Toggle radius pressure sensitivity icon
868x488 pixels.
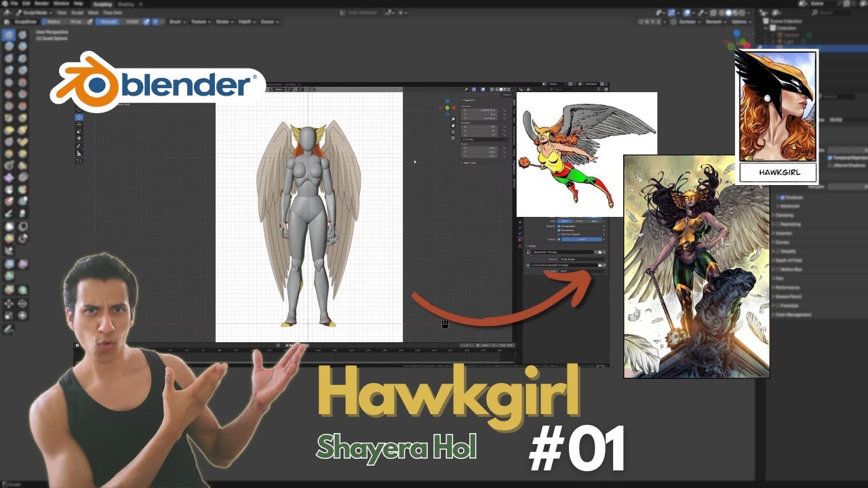pyautogui.click(x=90, y=22)
